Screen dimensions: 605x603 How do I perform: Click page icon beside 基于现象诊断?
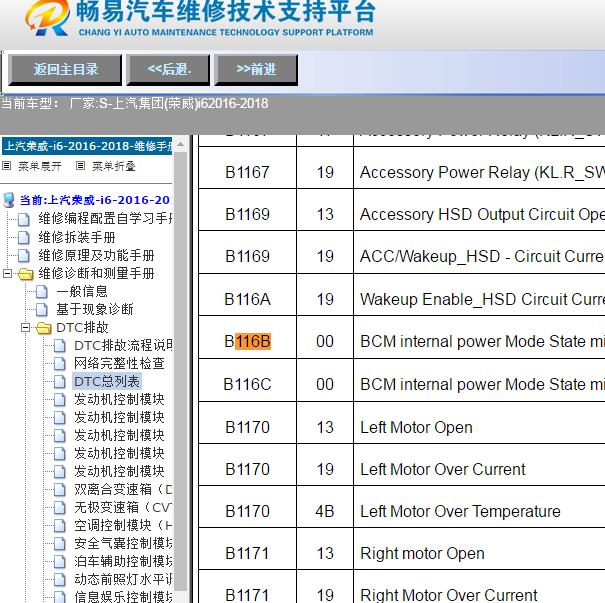[42, 310]
